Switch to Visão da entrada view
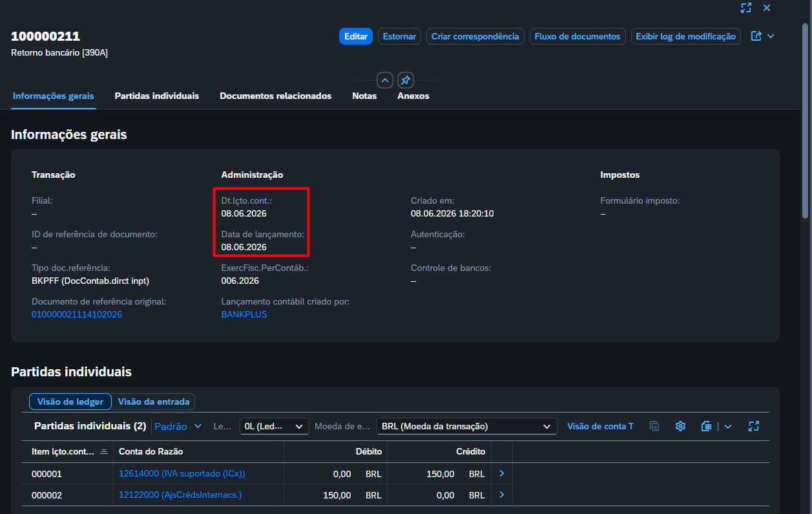 pos(154,402)
